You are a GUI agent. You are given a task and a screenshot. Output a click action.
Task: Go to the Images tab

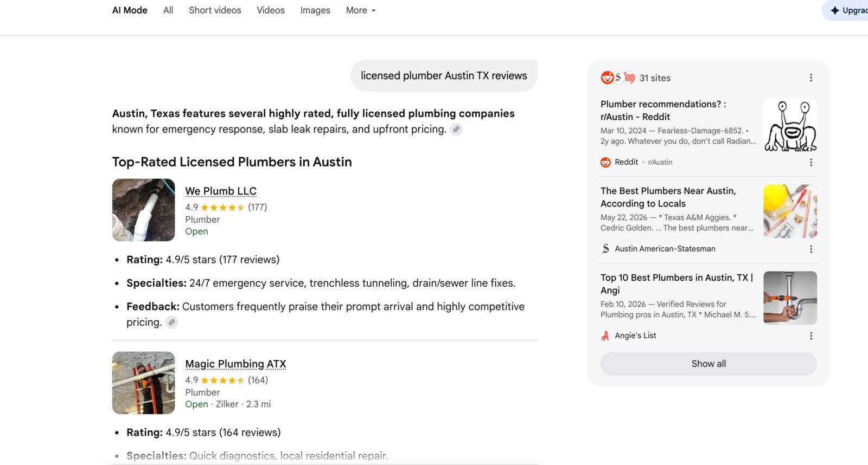point(315,10)
